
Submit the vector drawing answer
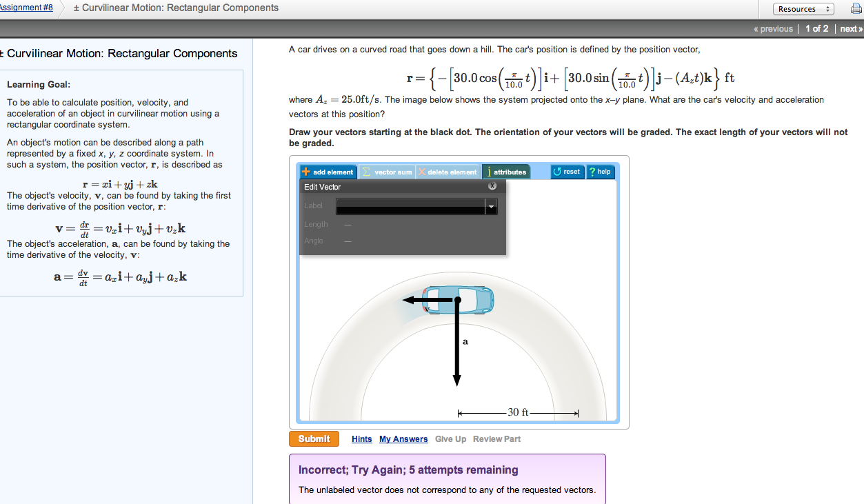(x=314, y=439)
